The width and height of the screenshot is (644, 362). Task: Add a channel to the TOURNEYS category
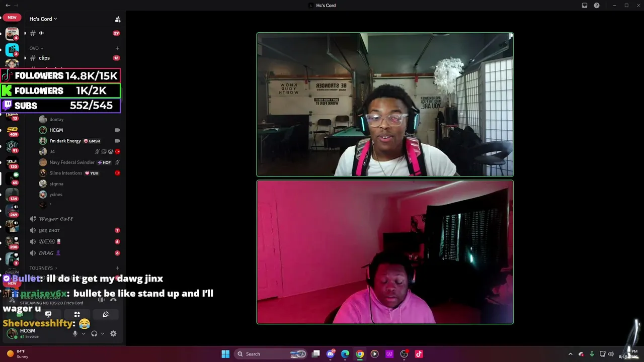[117, 268]
